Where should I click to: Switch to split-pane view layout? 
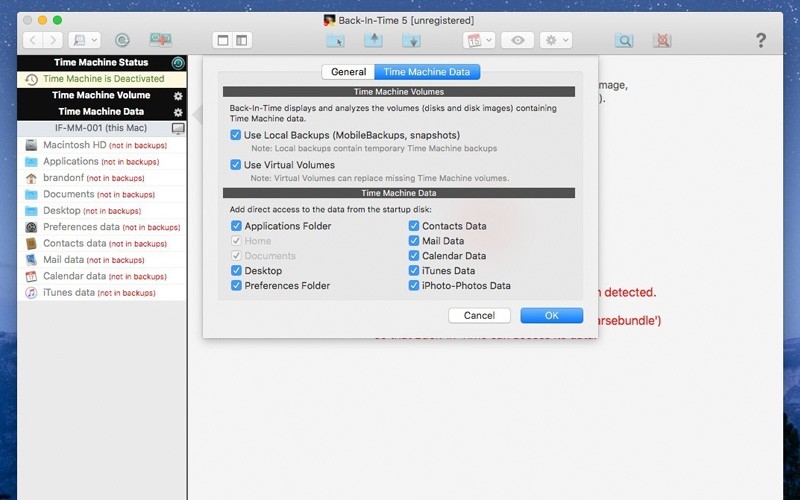242,40
